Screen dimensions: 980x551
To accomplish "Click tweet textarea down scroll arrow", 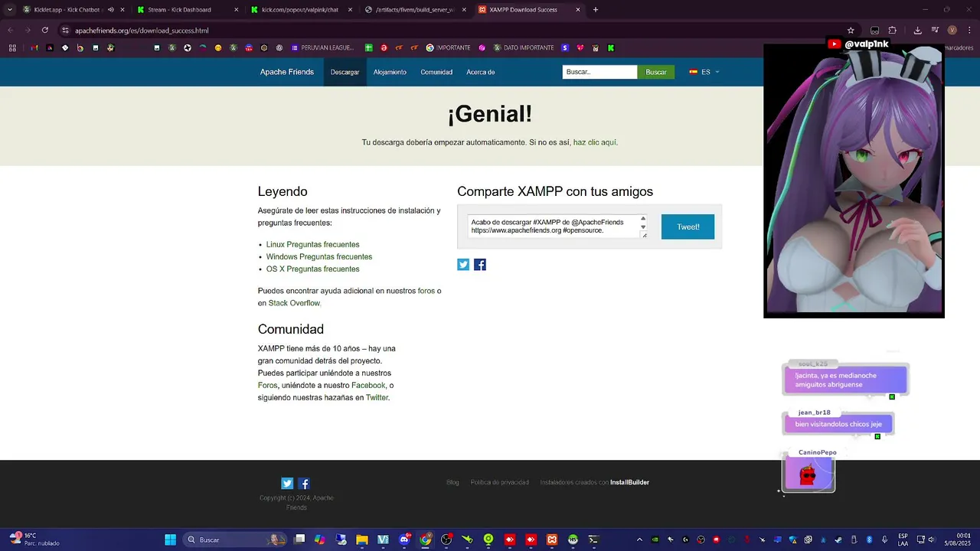I will coord(643,227).
